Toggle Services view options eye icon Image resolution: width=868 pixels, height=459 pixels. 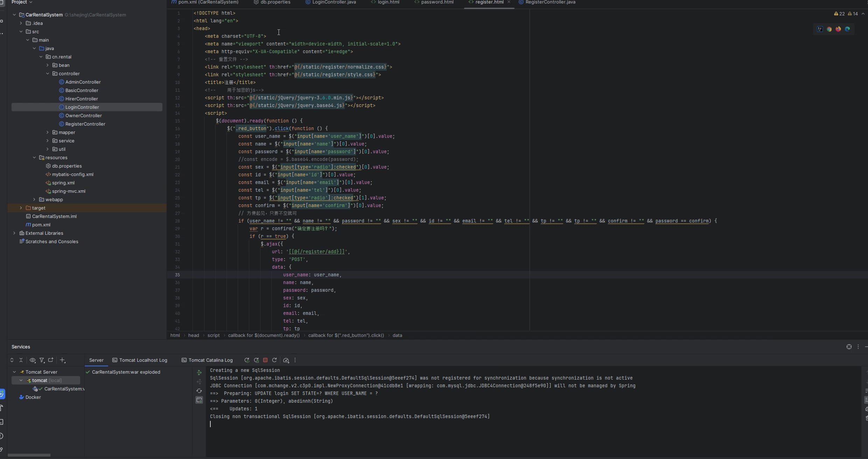(x=33, y=360)
